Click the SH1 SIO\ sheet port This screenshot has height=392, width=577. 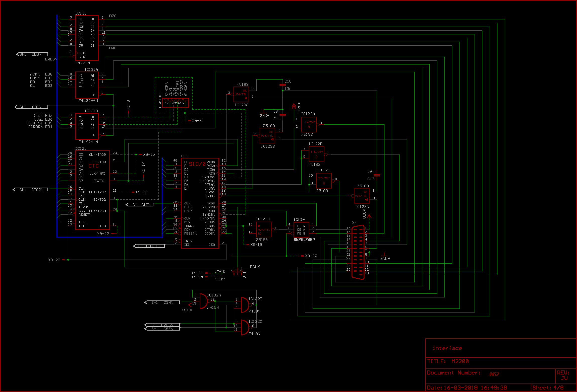point(140,205)
